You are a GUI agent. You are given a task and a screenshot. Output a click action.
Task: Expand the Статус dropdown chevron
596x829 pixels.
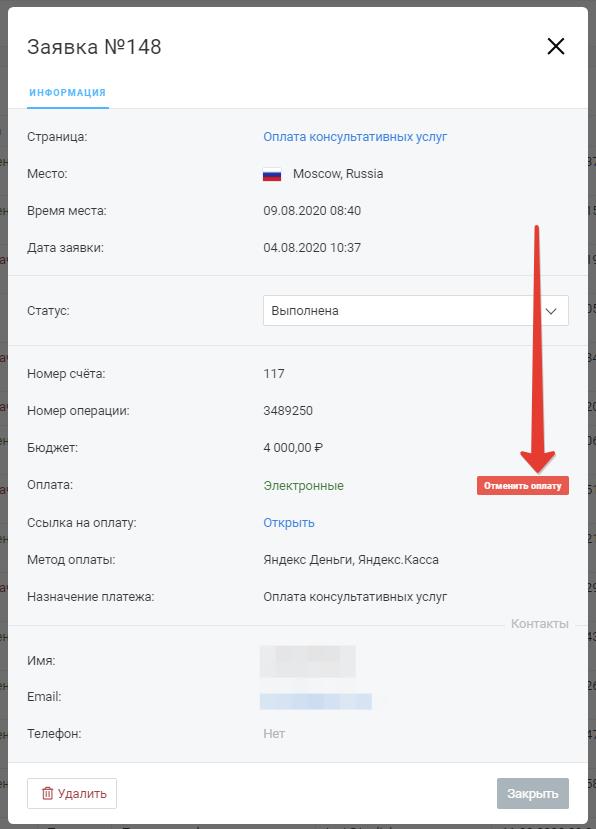[551, 311]
